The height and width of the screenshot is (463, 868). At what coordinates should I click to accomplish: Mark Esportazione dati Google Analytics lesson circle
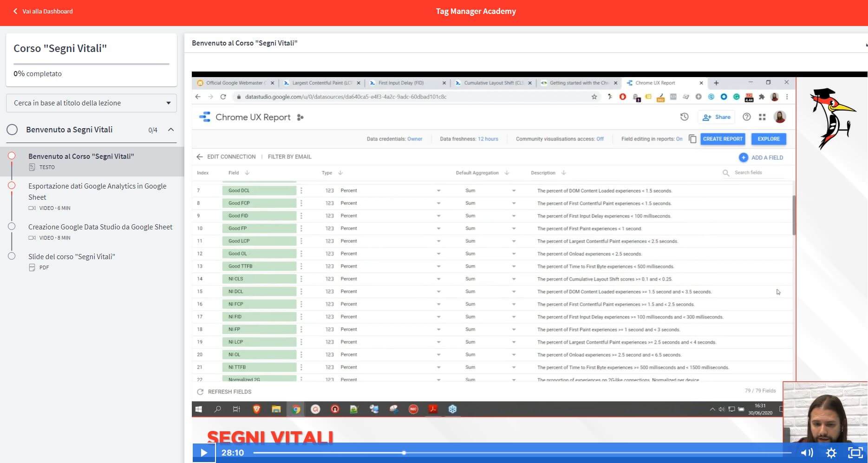point(12,185)
